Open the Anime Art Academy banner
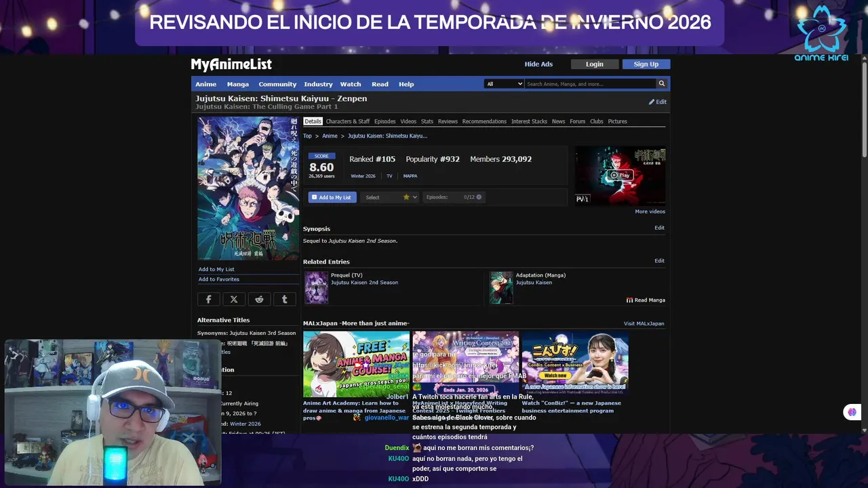The height and width of the screenshot is (488, 868). pyautogui.click(x=356, y=364)
